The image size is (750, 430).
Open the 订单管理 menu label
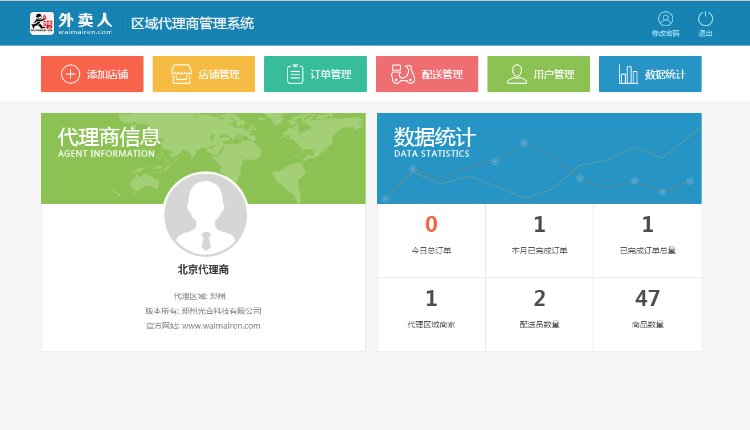coord(331,74)
